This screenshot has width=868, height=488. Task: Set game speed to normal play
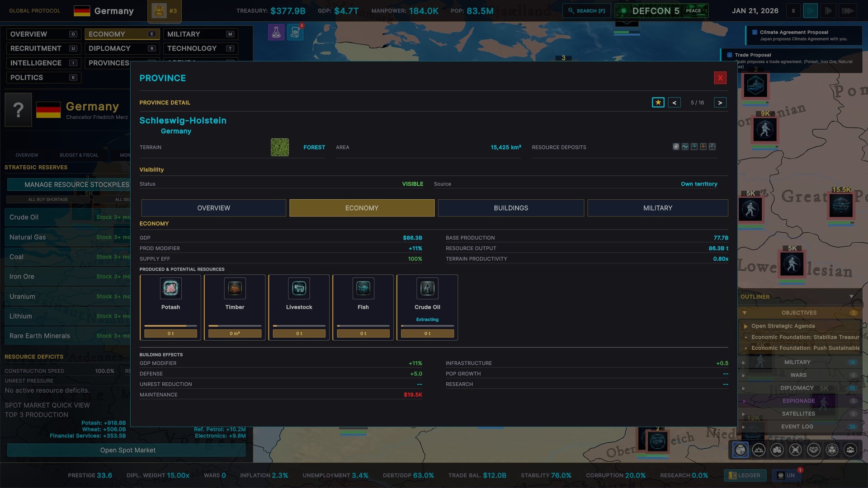pyautogui.click(x=810, y=11)
